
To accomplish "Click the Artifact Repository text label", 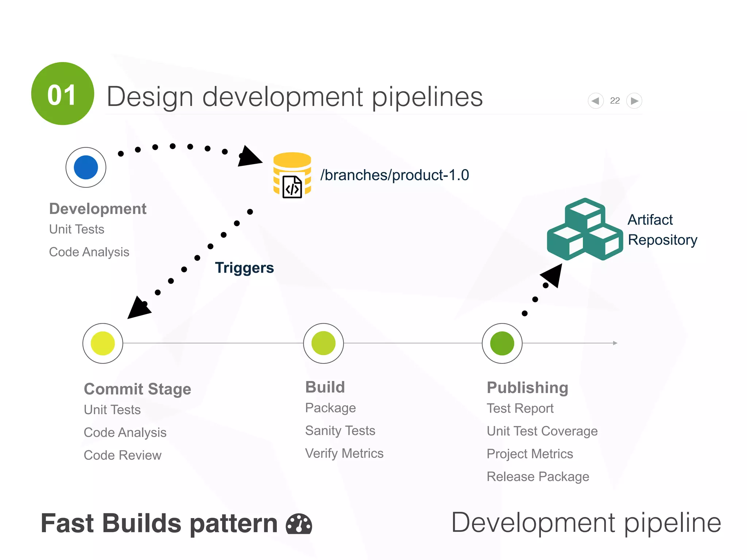I will pos(662,230).
